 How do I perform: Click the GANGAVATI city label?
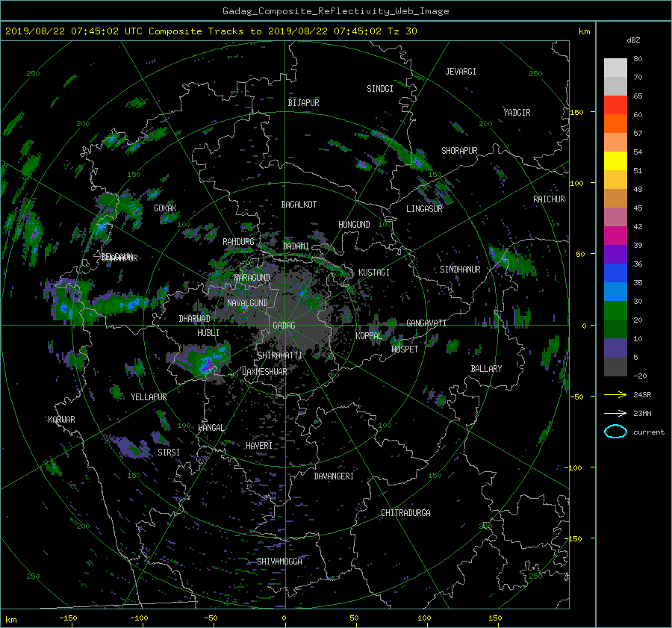coord(426,323)
